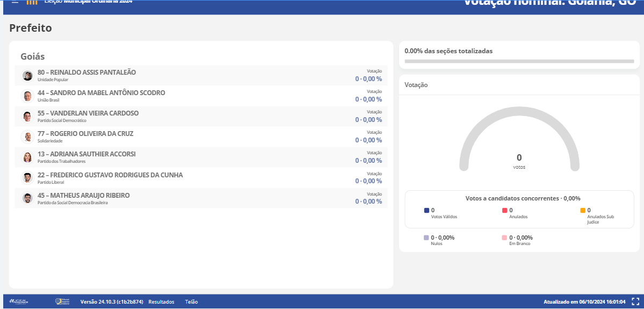This screenshot has width=644, height=309.
Task: Click Sandro da Mabel's vote percentage
Action: [x=369, y=99]
